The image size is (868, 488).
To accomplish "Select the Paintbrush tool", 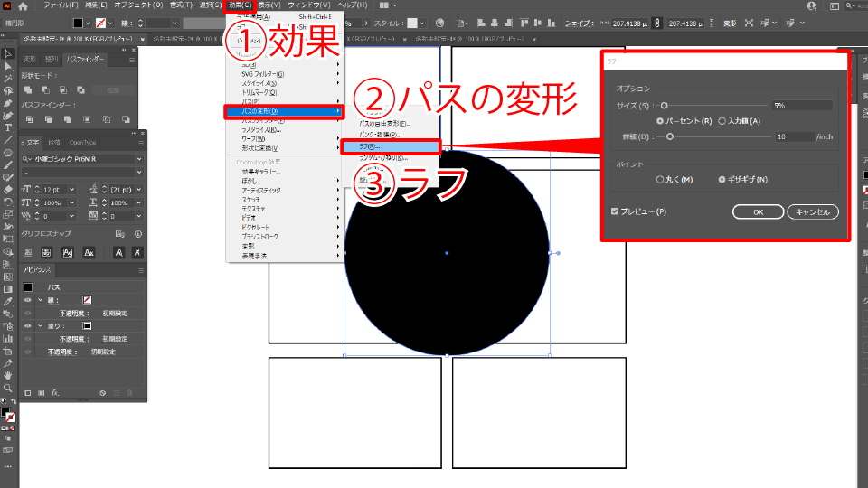I will click(x=8, y=164).
